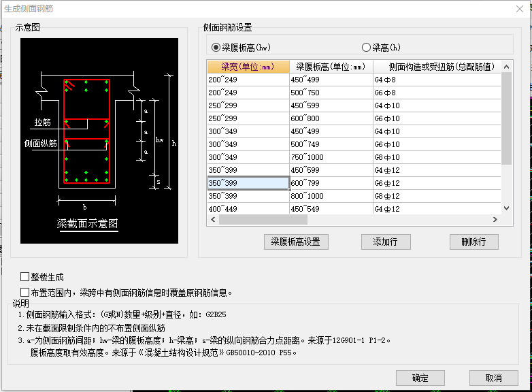Screen dimensions: 532x392
Task: Click horizontal scroll right arrow
Action: tap(495, 220)
